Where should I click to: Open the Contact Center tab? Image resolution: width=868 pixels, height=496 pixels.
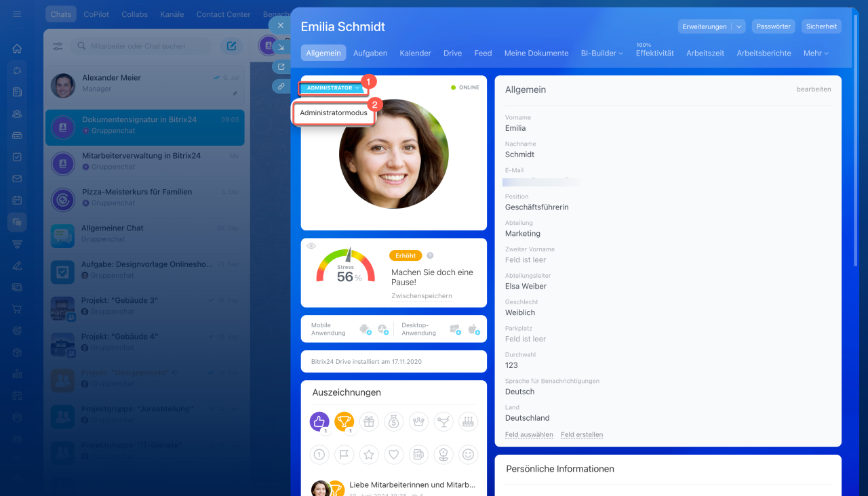pos(223,14)
